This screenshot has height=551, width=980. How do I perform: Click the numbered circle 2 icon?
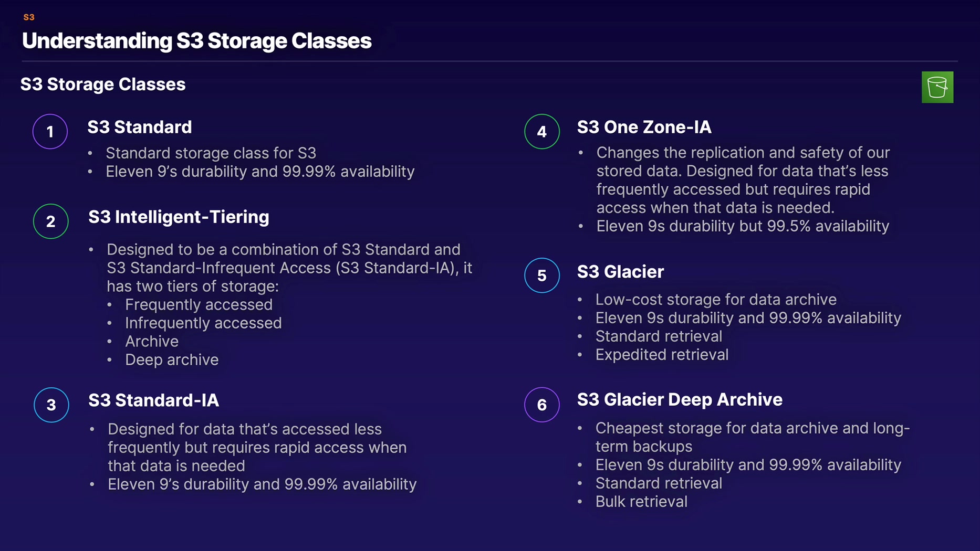(x=50, y=221)
